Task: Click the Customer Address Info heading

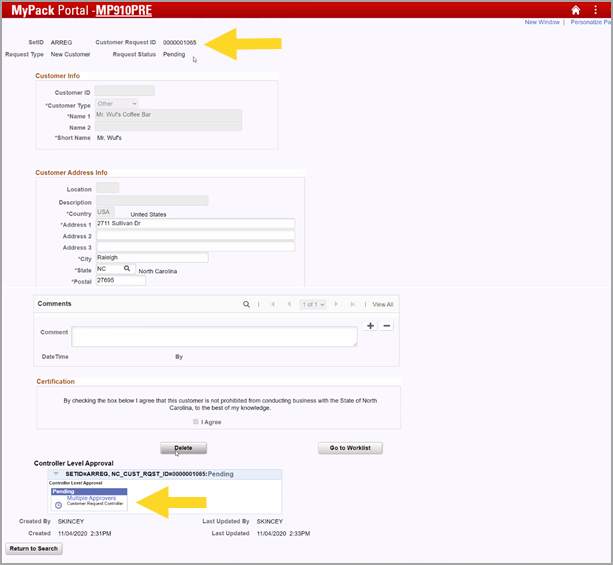Action: pyautogui.click(x=71, y=172)
